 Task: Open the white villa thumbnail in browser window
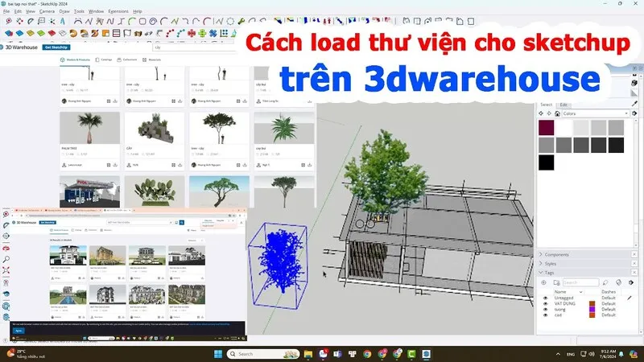[x=68, y=255]
